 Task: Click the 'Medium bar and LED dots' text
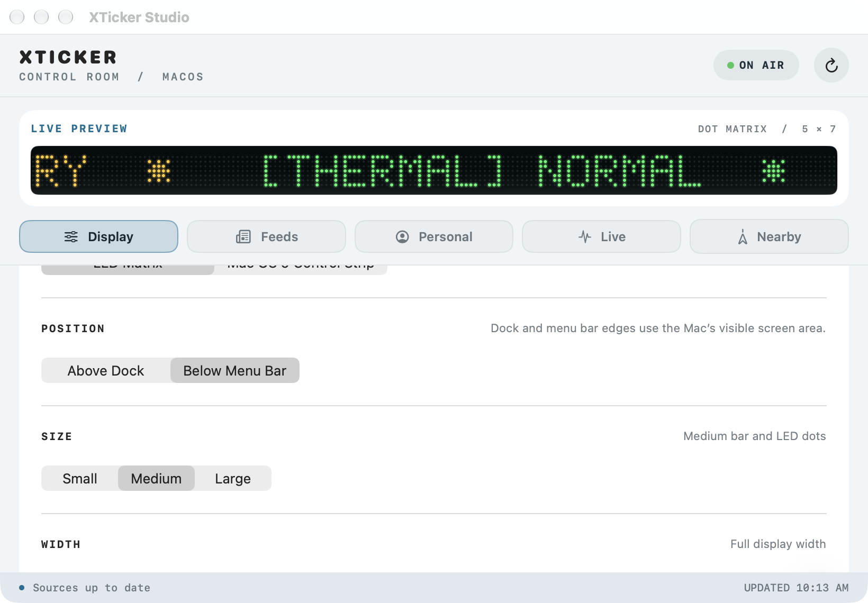coord(754,436)
